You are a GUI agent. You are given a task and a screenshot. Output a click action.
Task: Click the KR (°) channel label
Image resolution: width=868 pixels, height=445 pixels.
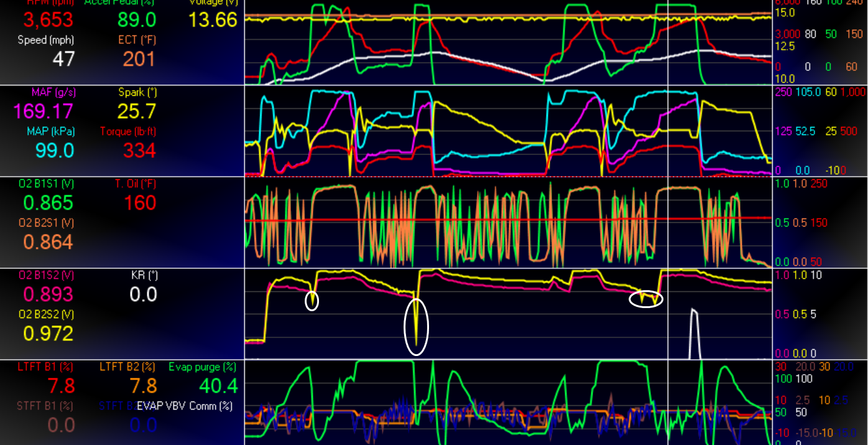point(144,274)
